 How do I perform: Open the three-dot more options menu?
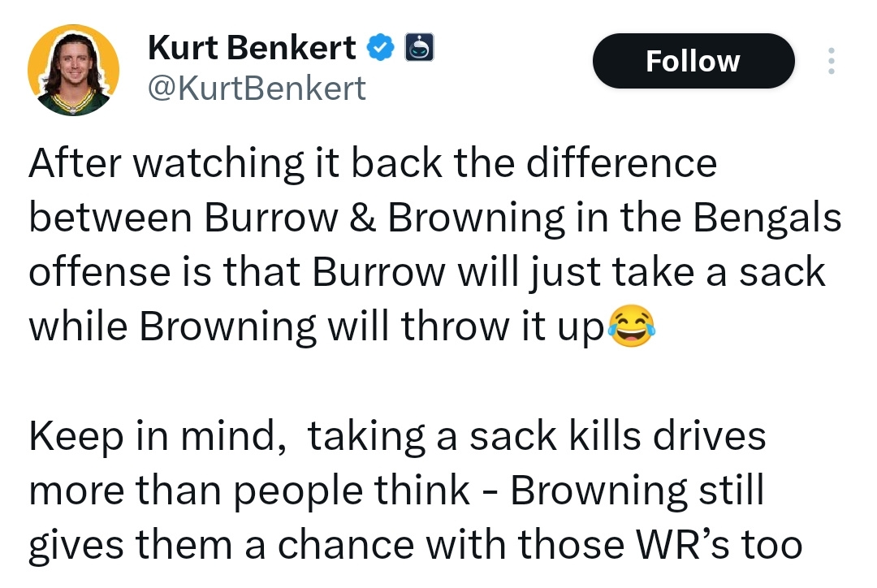[830, 61]
